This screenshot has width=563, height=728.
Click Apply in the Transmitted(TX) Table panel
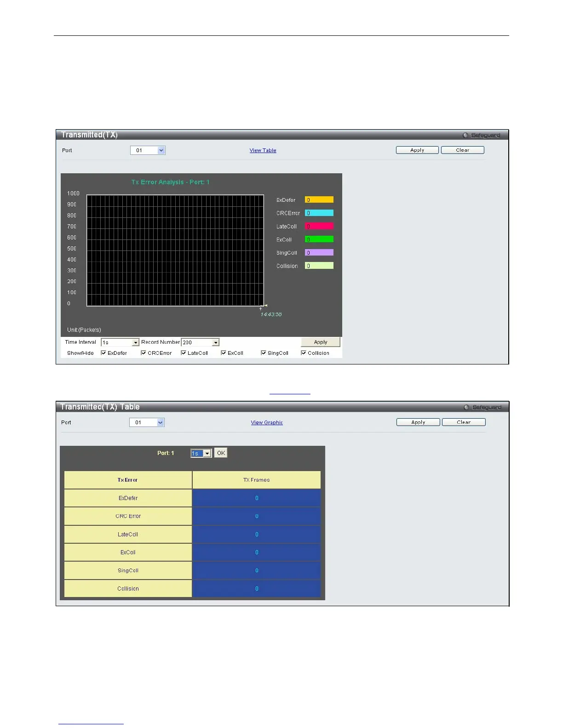(418, 422)
